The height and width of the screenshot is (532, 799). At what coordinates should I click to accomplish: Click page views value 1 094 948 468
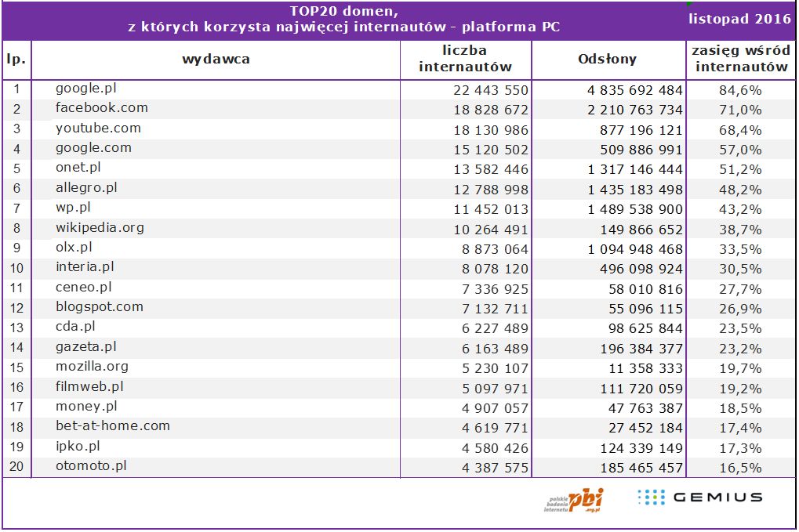click(635, 249)
